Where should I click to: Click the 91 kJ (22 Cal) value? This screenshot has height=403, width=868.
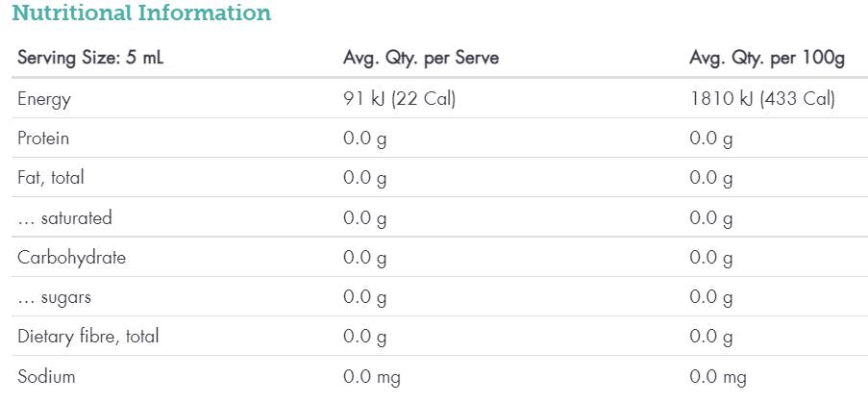tap(399, 99)
